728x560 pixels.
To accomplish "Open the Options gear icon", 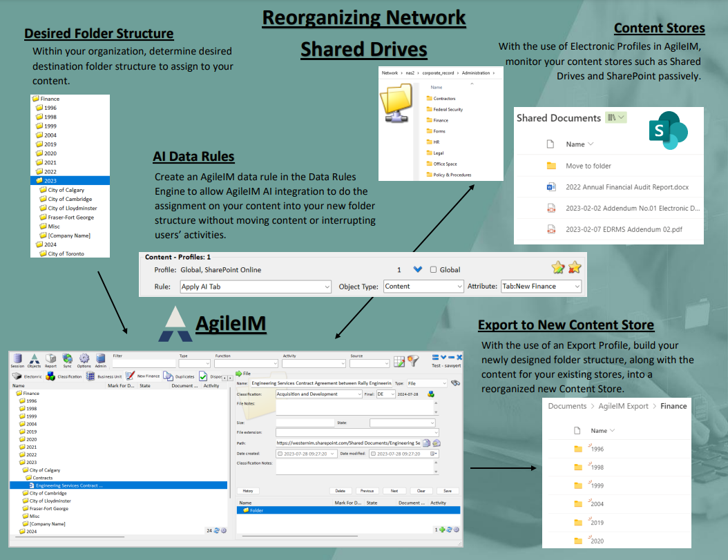I will coord(84,360).
